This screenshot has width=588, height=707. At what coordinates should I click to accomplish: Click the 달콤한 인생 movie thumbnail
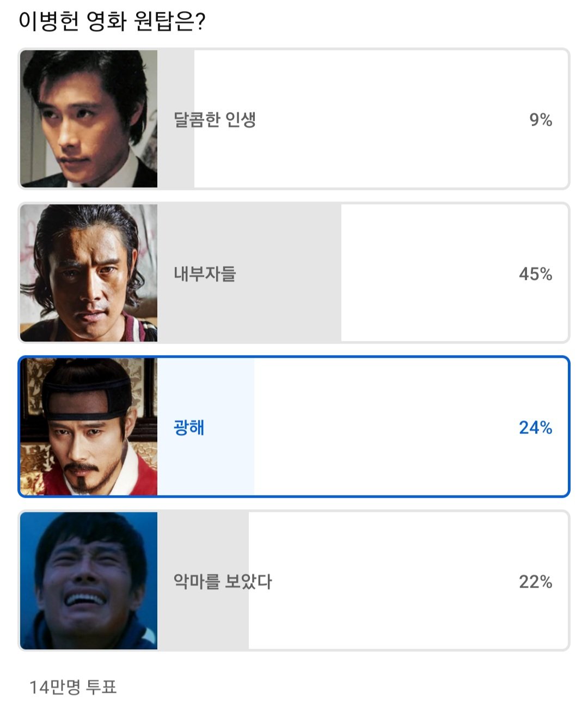[89, 119]
